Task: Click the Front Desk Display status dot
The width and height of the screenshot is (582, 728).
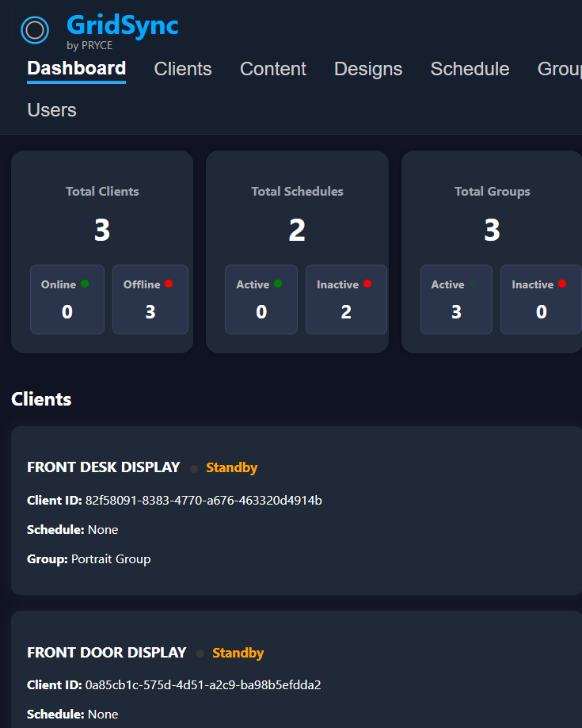Action: pos(194,468)
